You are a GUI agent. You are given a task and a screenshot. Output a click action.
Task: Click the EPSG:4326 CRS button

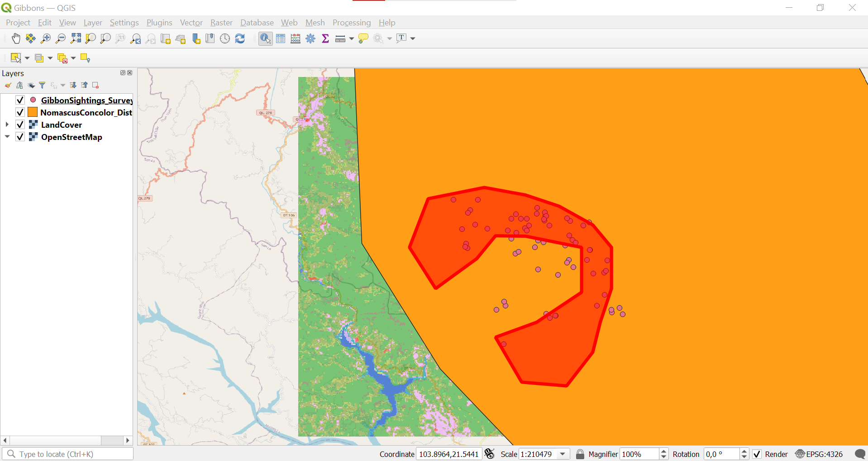point(819,454)
